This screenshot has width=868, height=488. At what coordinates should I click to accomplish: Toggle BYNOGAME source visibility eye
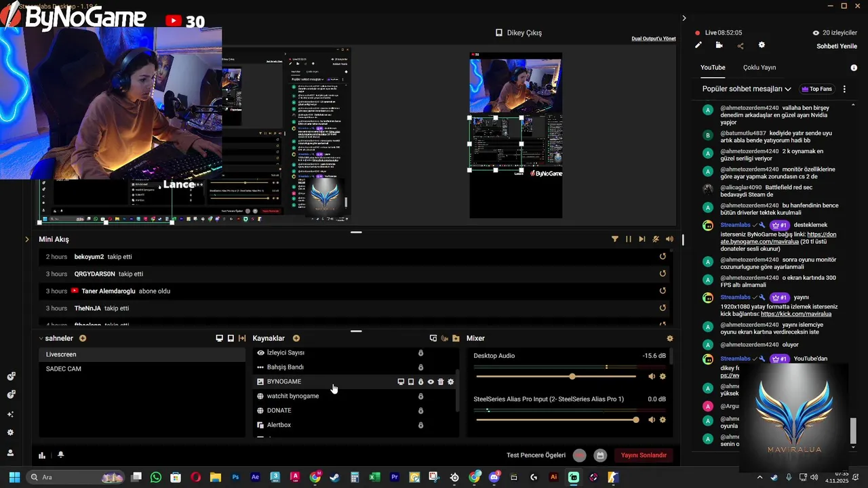pos(431,382)
